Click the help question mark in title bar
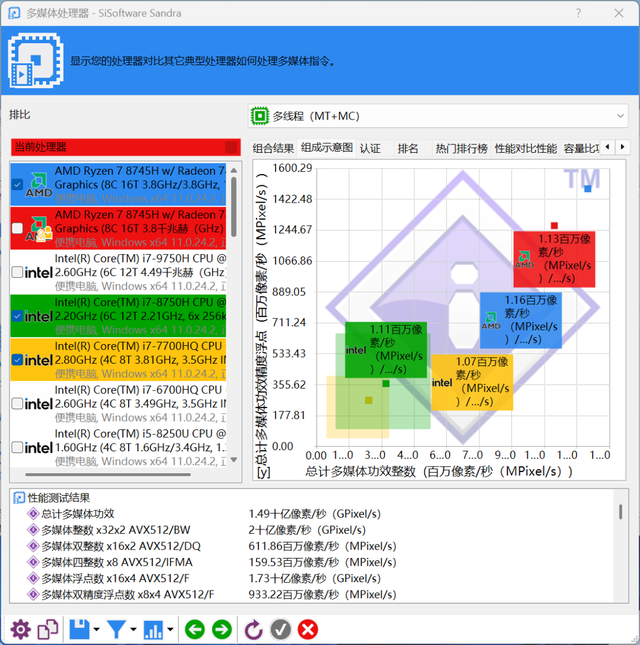Viewport: 640px width, 645px height. click(x=578, y=13)
